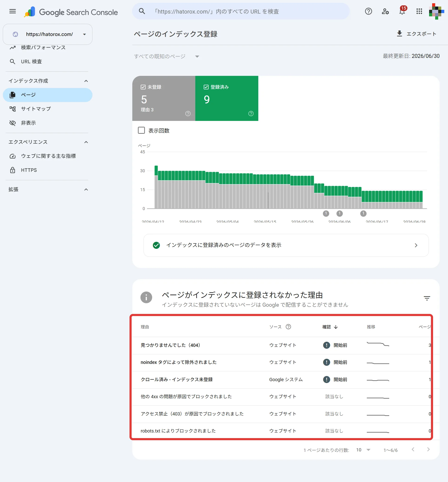Go to next table page arrow
448x482 pixels.
pyautogui.click(x=428, y=450)
